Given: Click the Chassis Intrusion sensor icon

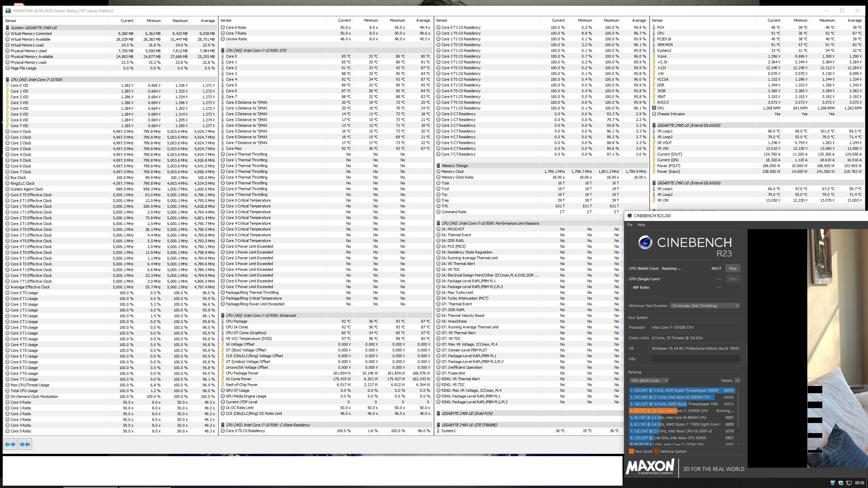Looking at the screenshot, I should (654, 114).
